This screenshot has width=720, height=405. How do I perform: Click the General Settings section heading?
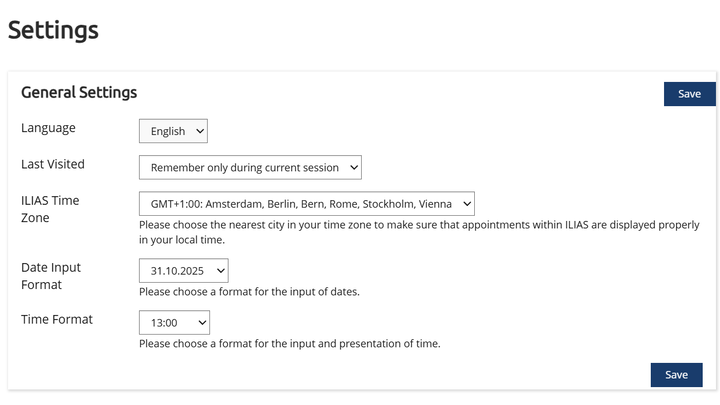pos(79,92)
